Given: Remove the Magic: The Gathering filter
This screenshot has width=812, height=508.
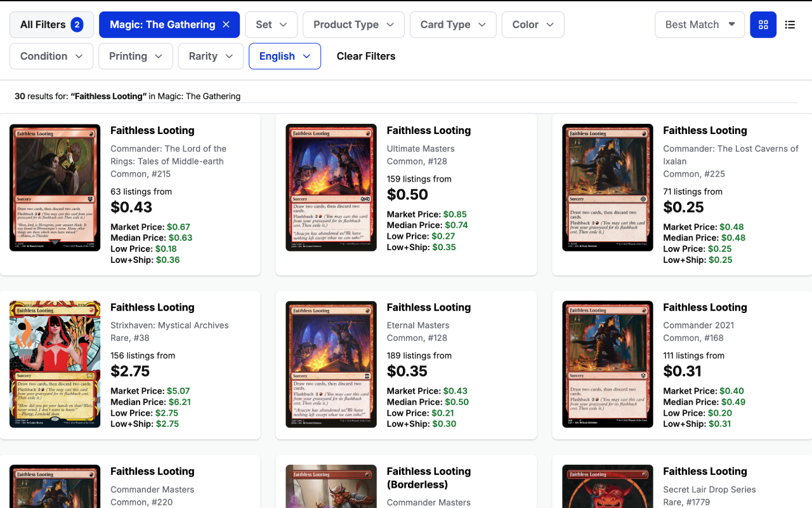Looking at the screenshot, I should point(226,25).
